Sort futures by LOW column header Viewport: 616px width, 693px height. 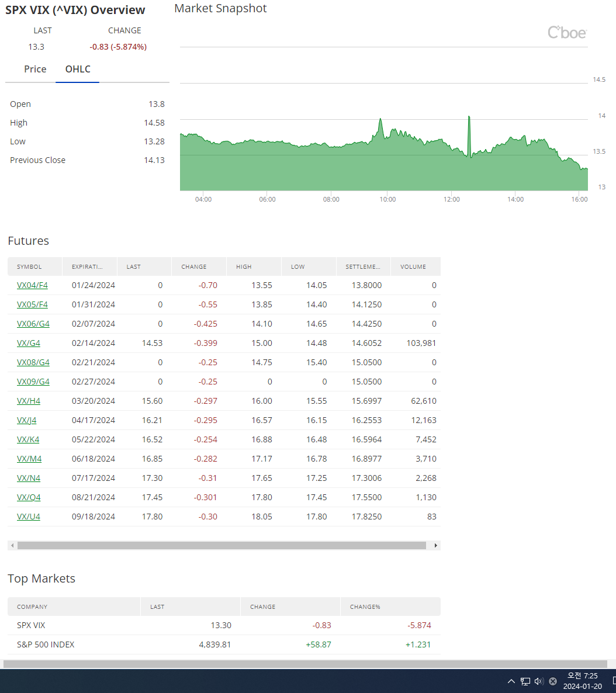tap(309, 267)
